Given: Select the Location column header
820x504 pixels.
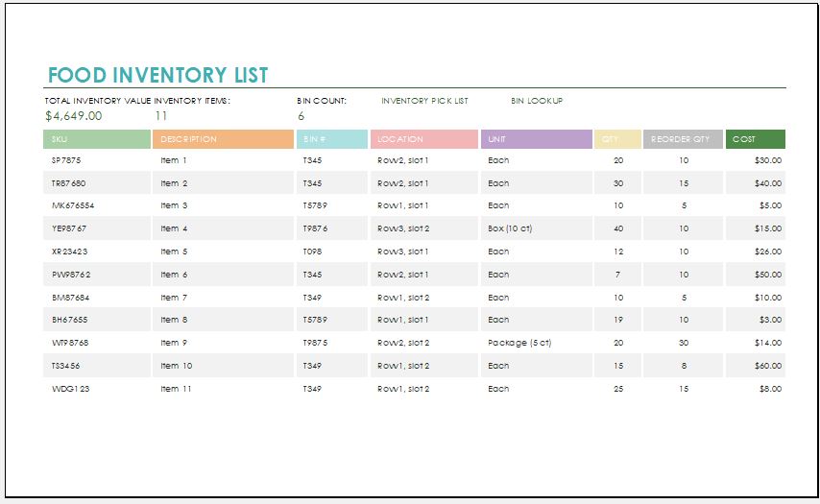Looking at the screenshot, I should point(424,139).
